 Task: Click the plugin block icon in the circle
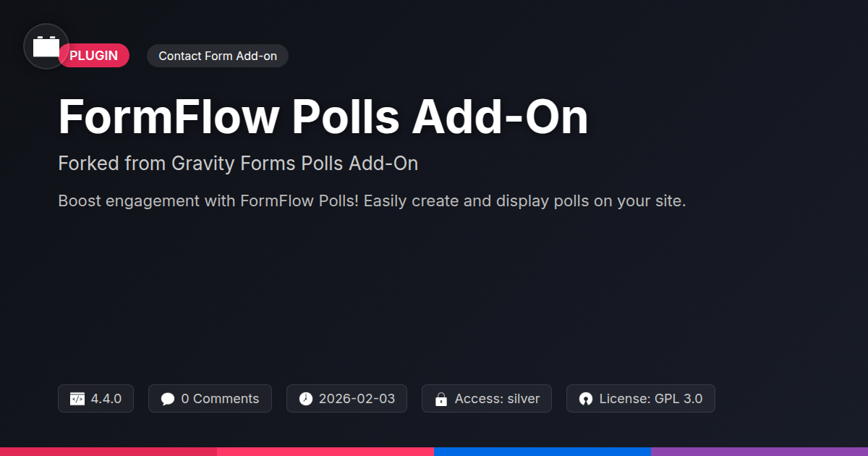tap(46, 47)
